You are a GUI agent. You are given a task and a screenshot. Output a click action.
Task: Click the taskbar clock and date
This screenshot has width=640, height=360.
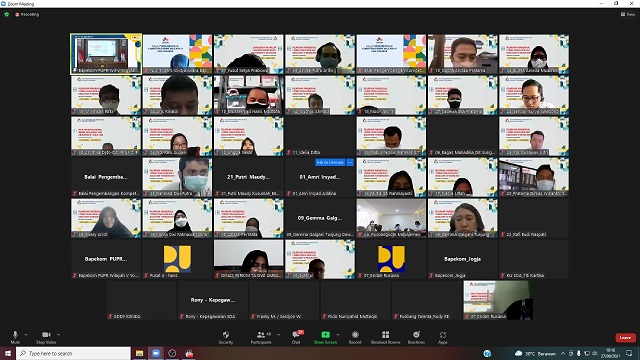611,353
